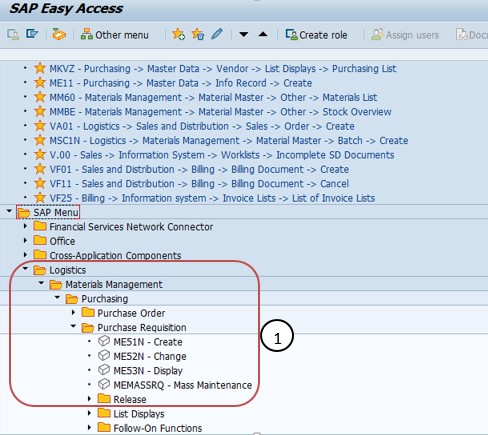488x435 pixels.
Task: Select Financial Services Network Connector label
Action: tap(131, 227)
